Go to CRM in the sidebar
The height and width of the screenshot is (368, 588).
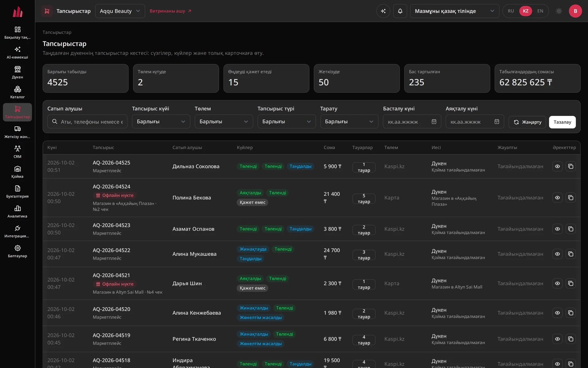17,152
